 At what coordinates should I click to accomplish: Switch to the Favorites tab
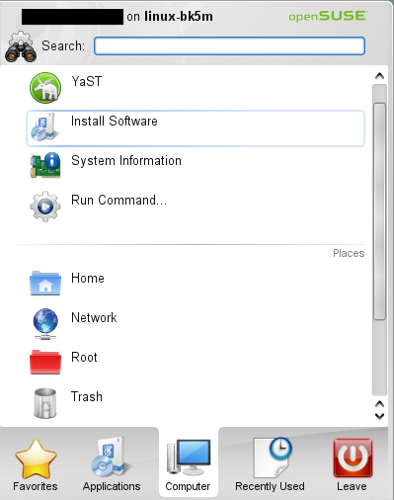[35, 465]
